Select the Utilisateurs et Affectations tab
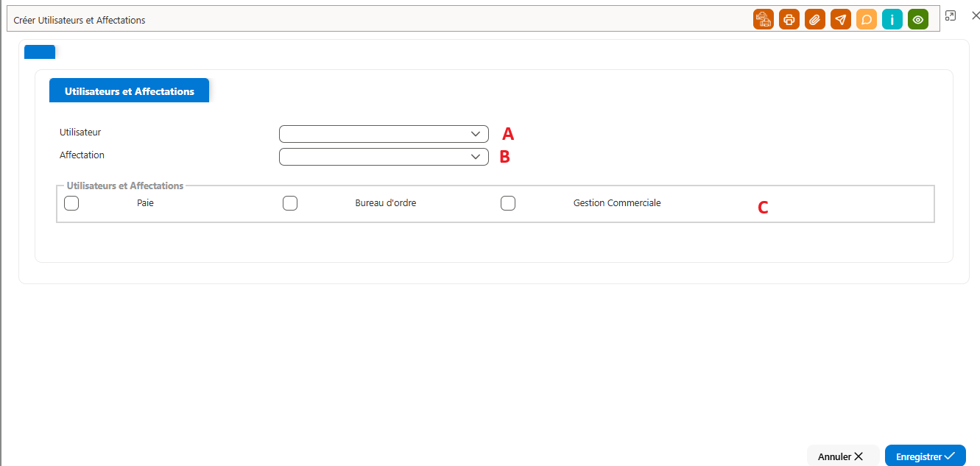This screenshot has width=980, height=466. [130, 91]
